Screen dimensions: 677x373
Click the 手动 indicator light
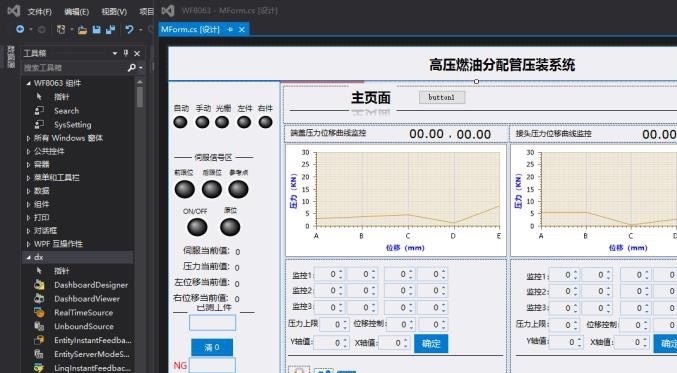202,122
